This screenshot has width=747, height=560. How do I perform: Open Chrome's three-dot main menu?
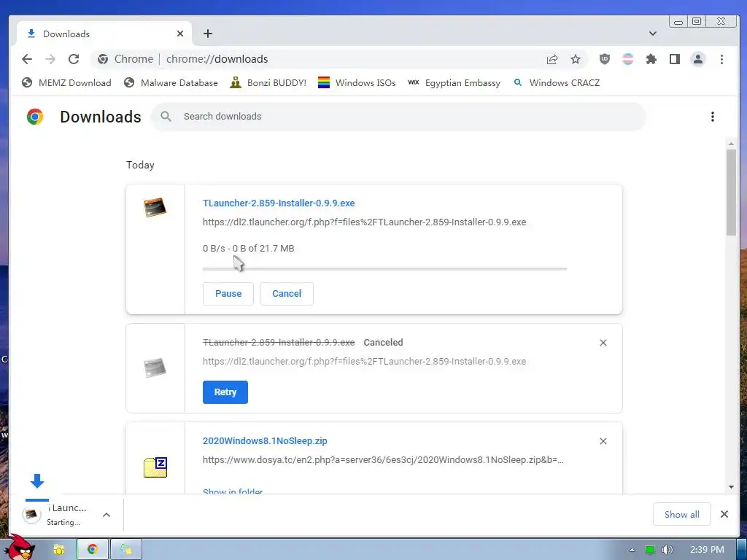pos(721,59)
